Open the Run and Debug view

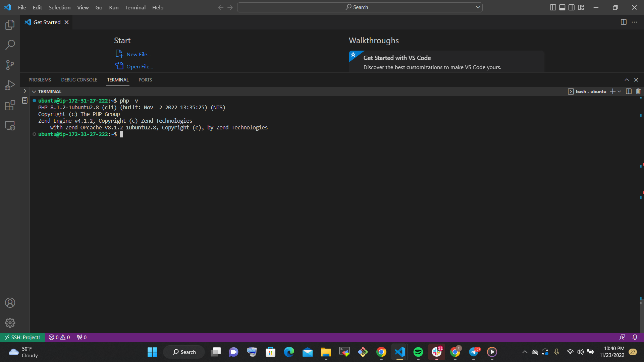tap(10, 85)
